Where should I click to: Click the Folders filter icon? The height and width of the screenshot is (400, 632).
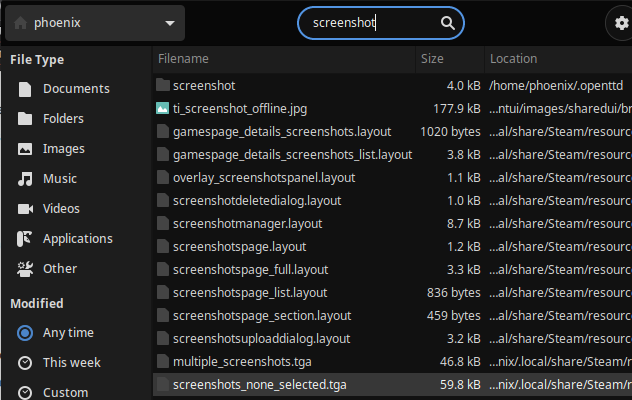25,119
